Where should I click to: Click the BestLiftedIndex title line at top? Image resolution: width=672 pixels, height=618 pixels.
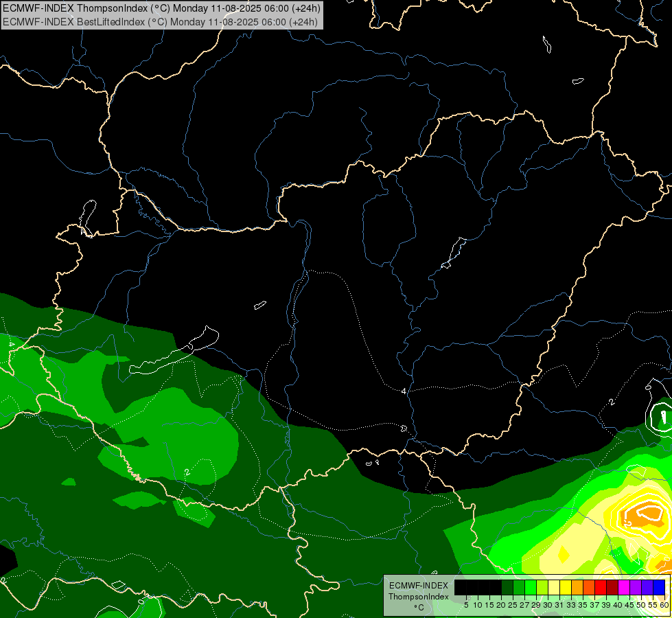pos(161,21)
